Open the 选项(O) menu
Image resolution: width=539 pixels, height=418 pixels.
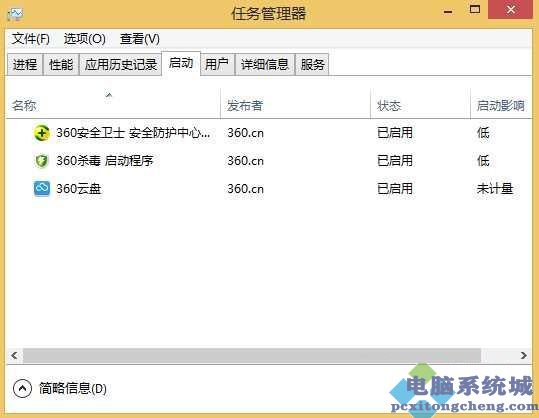point(85,39)
